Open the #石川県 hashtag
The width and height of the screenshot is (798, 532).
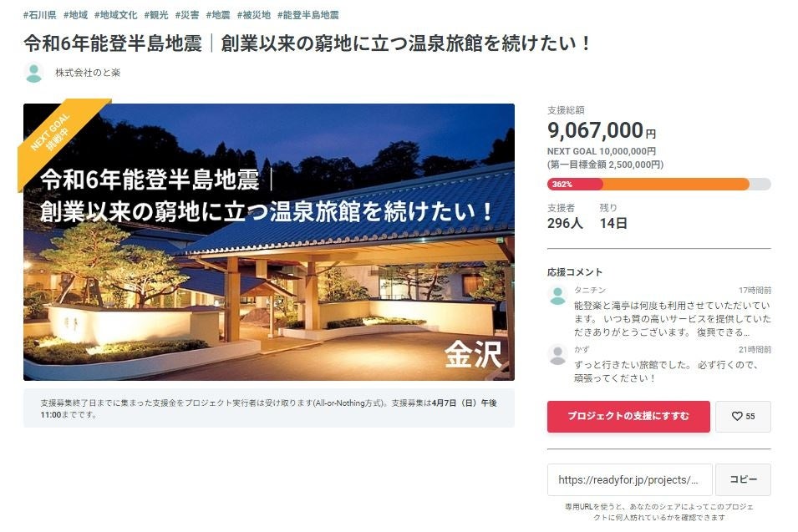(40, 15)
